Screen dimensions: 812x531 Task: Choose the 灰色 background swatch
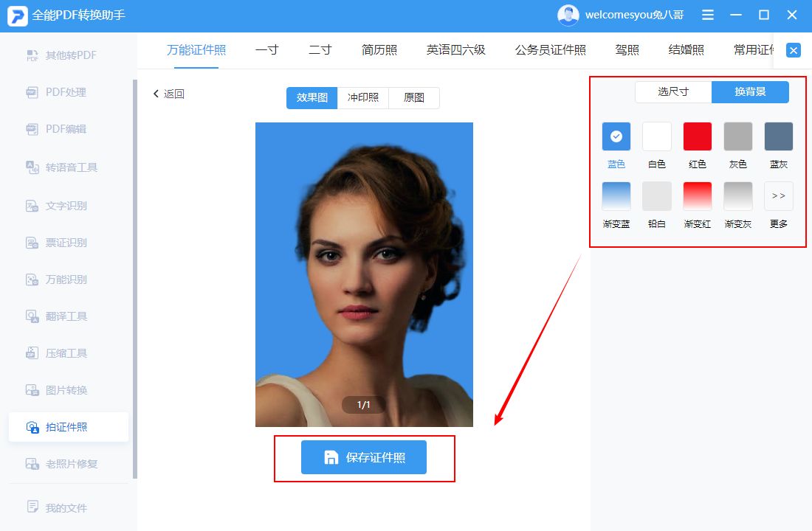738,136
